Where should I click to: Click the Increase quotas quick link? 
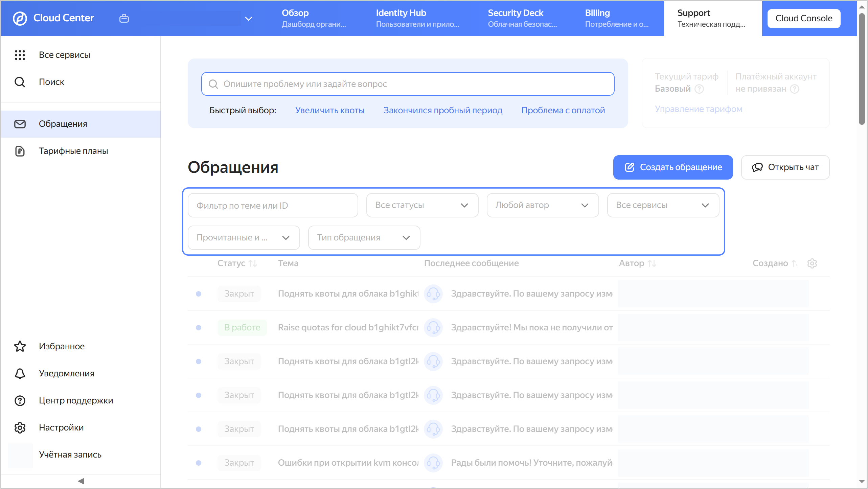[329, 110]
